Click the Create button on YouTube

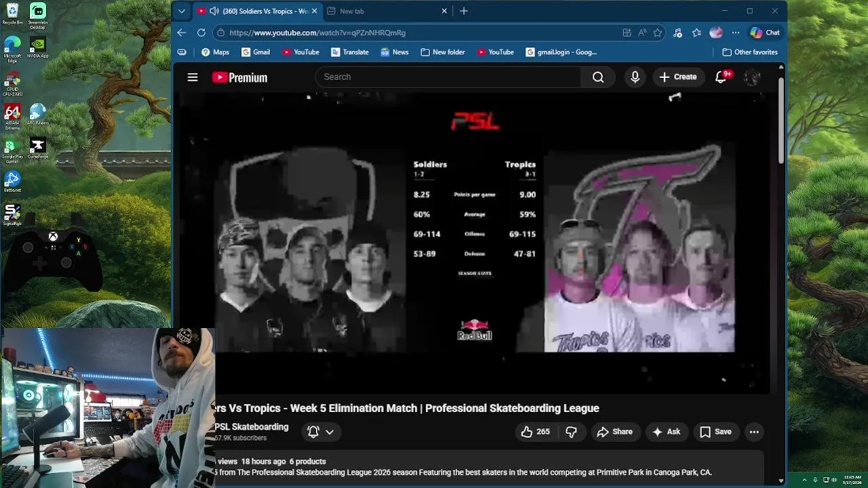point(678,77)
